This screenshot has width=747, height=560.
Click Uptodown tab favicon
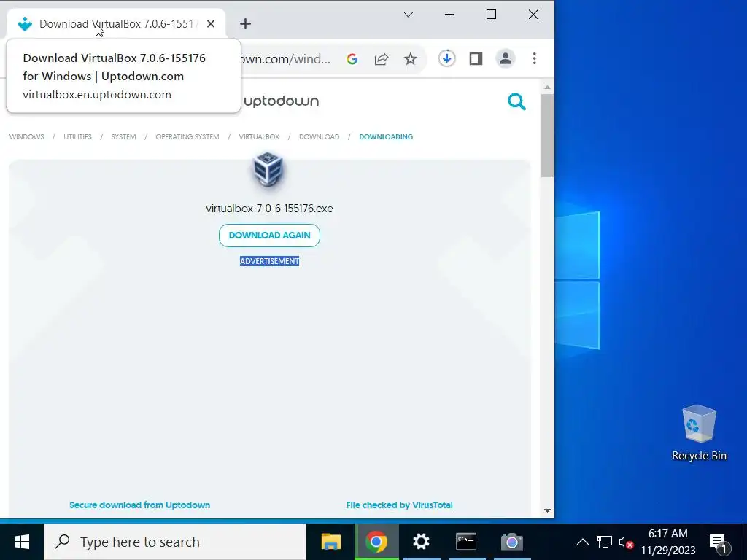(x=24, y=24)
